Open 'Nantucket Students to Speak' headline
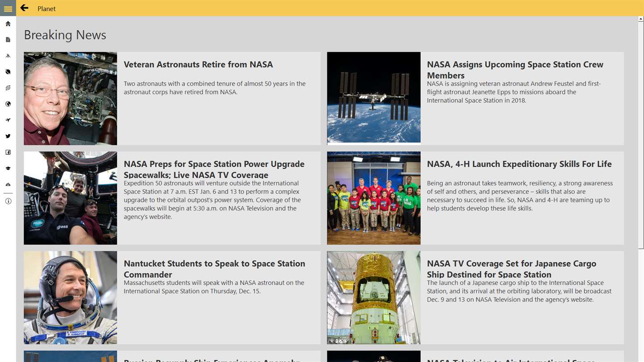The width and height of the screenshot is (644, 362). click(215, 269)
